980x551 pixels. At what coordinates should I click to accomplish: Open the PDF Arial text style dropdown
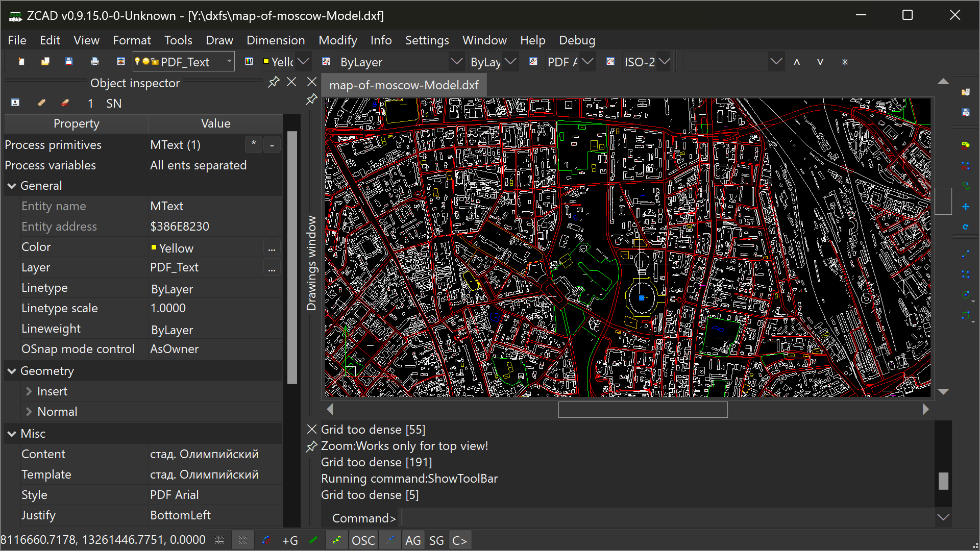pos(587,62)
